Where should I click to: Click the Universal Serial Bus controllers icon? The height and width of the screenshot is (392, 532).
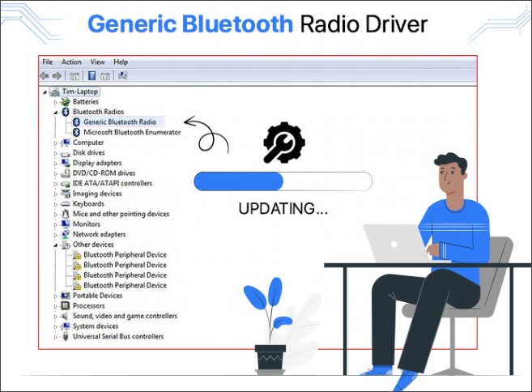point(66,336)
